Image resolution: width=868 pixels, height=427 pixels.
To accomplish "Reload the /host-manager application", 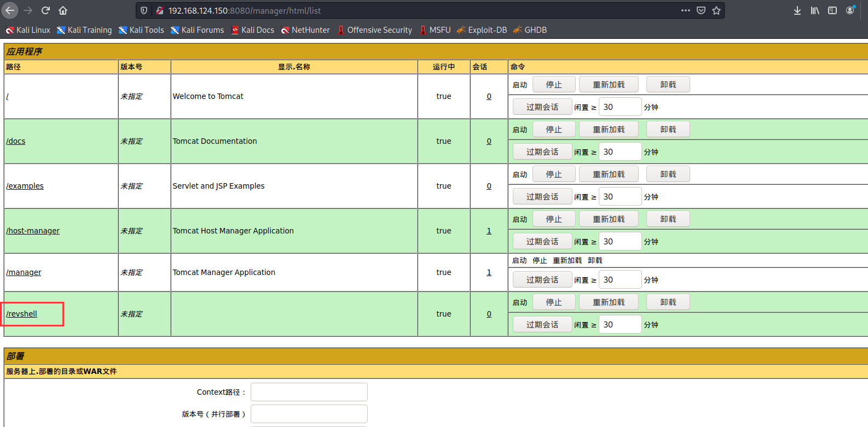I will point(609,219).
